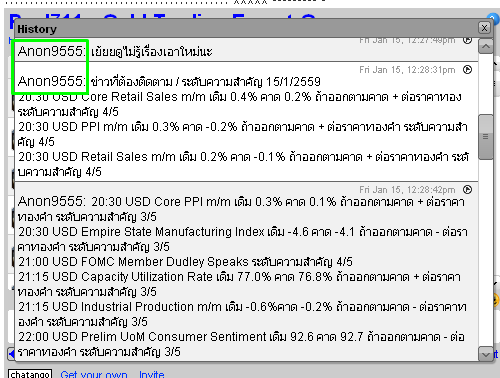Click the 'Prelim UoM Consumer Sentiment' line
The width and height of the screenshot is (500, 378).
241,337
